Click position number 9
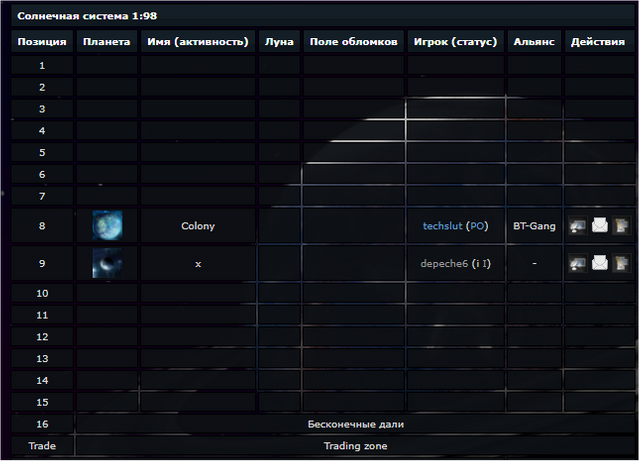Viewport: 640px width, 462px height. [x=42, y=264]
